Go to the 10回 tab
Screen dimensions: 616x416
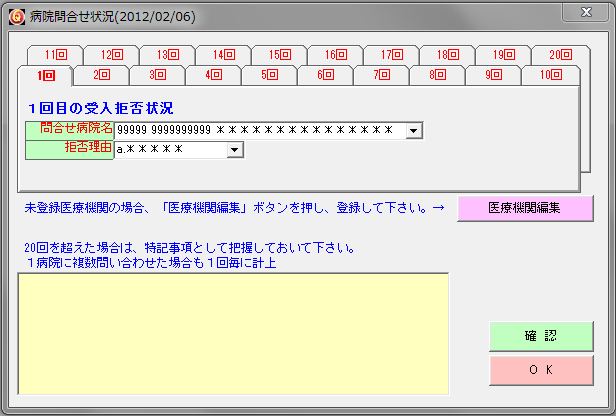click(x=549, y=74)
